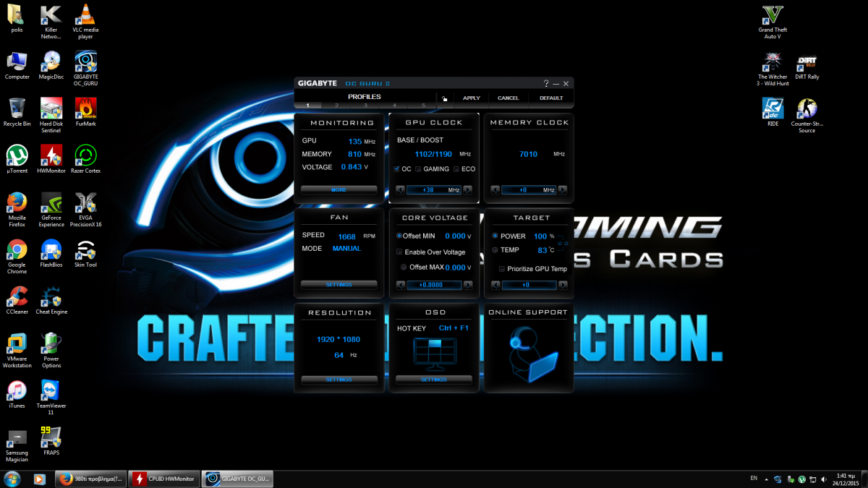Decrease core voltage offset left arrow
This screenshot has width=868, height=488.
400,285
